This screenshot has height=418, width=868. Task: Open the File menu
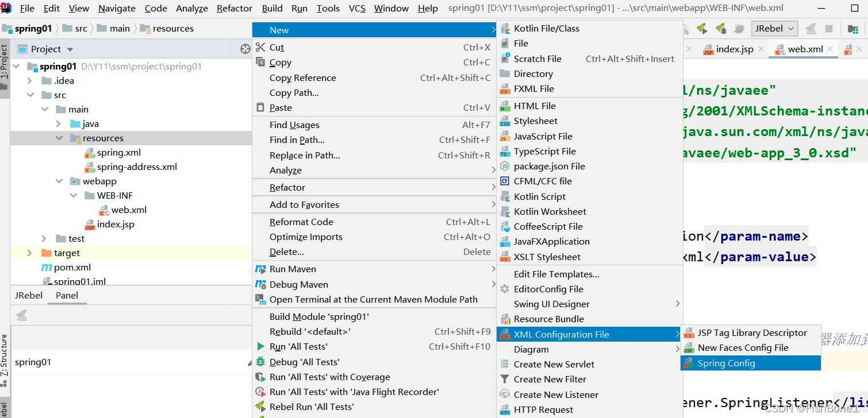[27, 9]
